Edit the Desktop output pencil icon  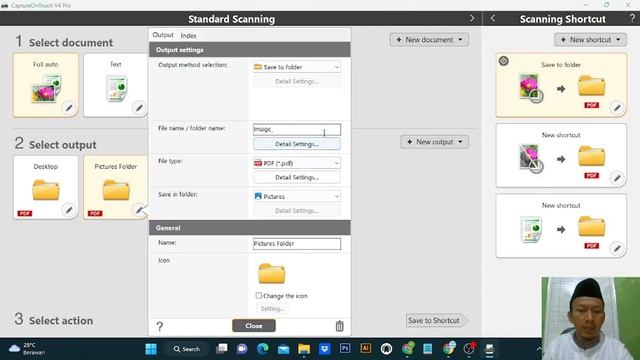[69, 210]
